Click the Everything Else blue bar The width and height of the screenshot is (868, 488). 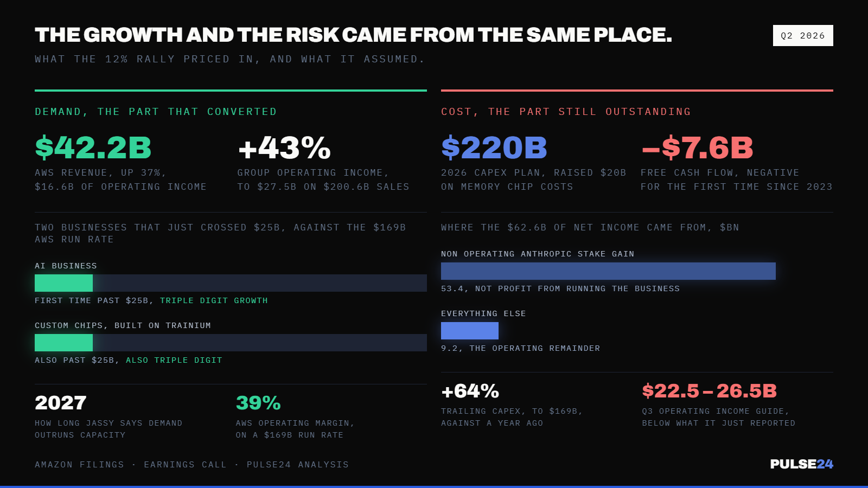click(x=470, y=331)
